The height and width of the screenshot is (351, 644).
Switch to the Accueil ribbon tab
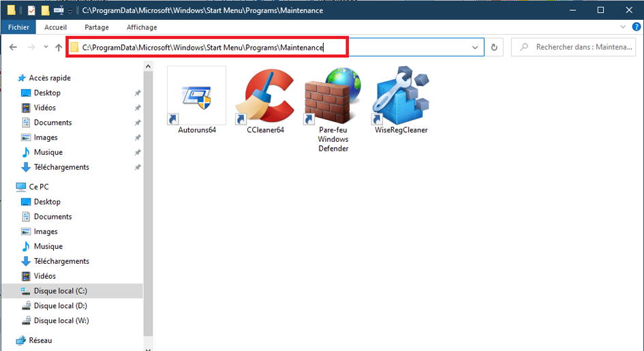[55, 27]
